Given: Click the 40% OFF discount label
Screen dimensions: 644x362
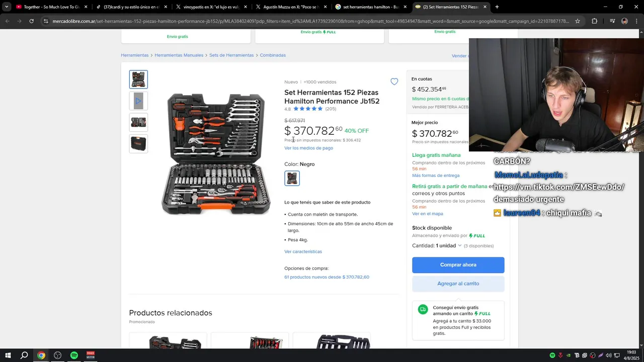Looking at the screenshot, I should (x=357, y=131).
